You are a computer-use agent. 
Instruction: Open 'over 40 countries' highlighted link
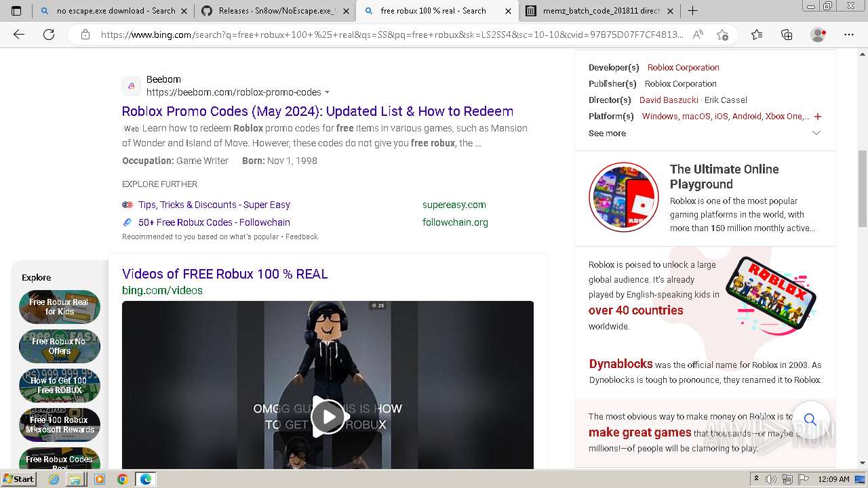click(636, 310)
